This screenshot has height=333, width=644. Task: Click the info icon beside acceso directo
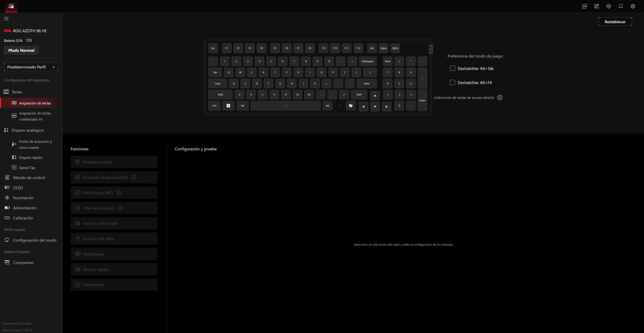click(x=500, y=98)
